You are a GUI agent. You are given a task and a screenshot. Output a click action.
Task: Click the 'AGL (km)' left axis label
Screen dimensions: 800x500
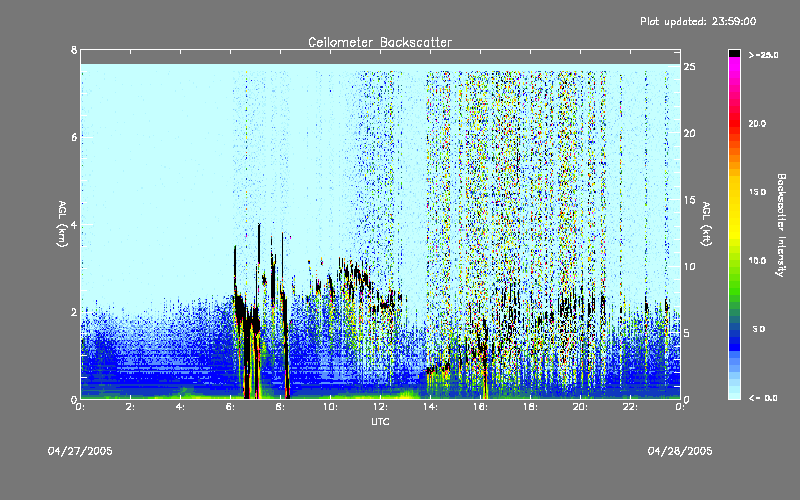pos(62,224)
